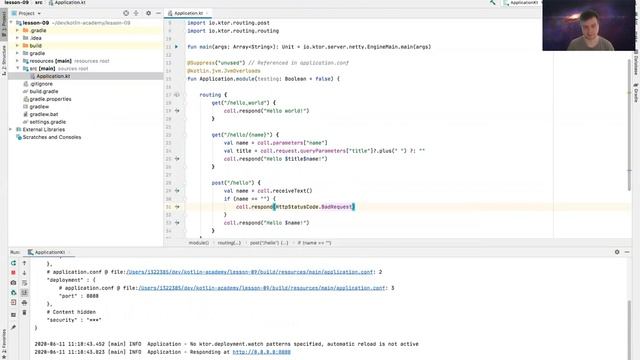Open the Gradle tool window tab
The image size is (640, 360).
tap(636, 92)
